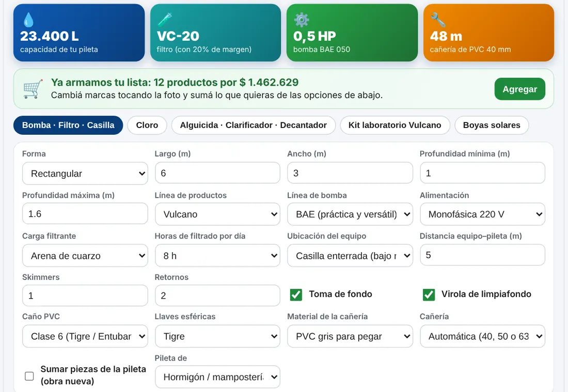Click the 'Virola de limpiafondo' label text
568x392 pixels.
click(x=486, y=294)
